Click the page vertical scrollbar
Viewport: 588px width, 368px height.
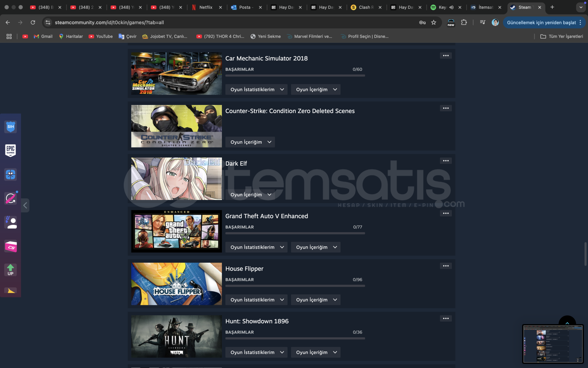coord(585,254)
